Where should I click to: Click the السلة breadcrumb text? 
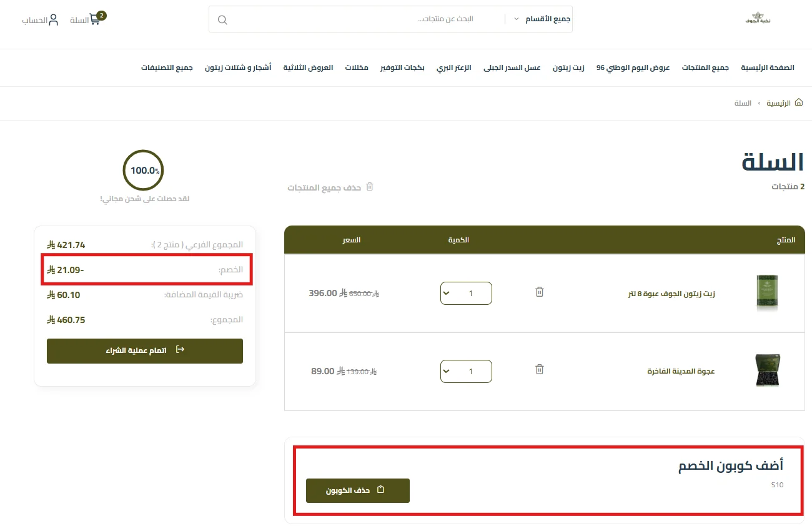click(x=743, y=102)
